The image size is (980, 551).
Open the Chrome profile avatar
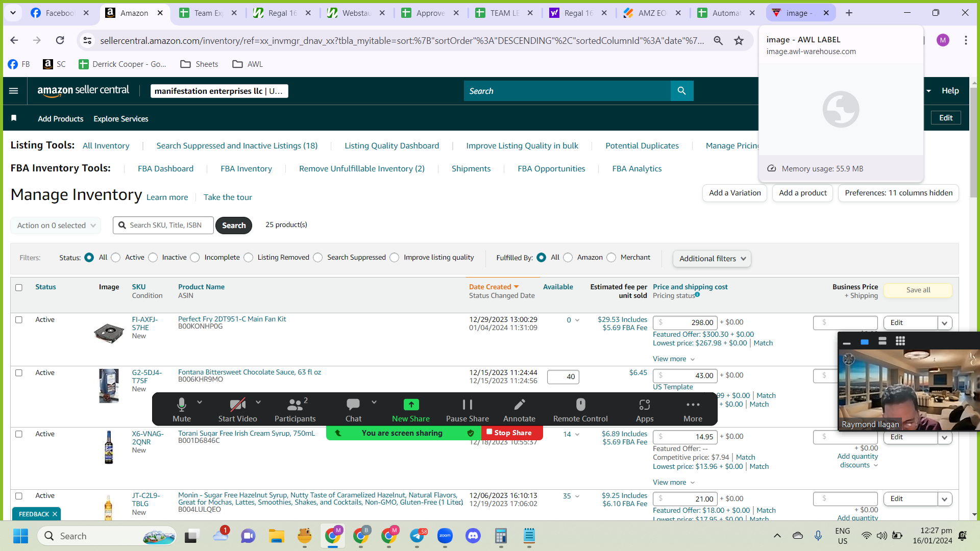[943, 40]
